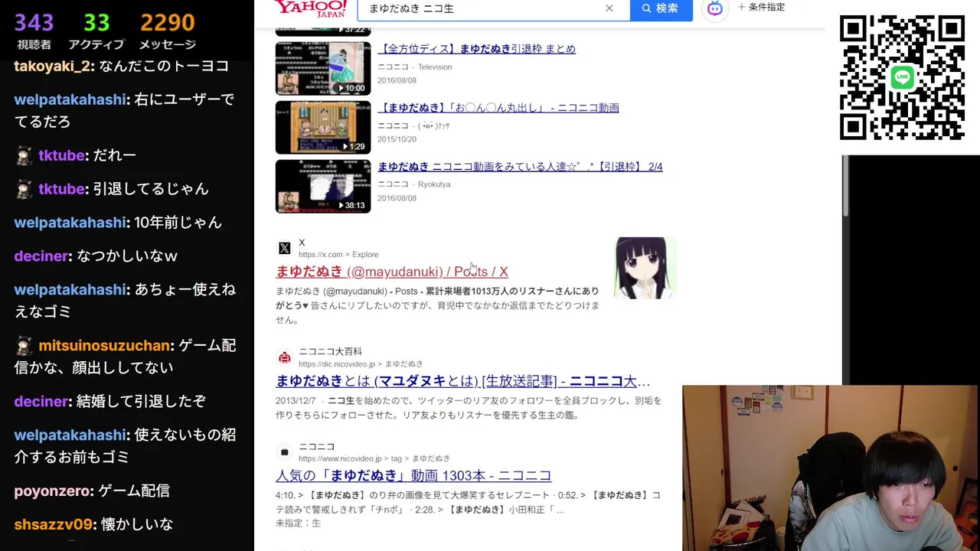Click username shsazzv09 in chat
This screenshot has width=980, height=551.
pos(51,525)
